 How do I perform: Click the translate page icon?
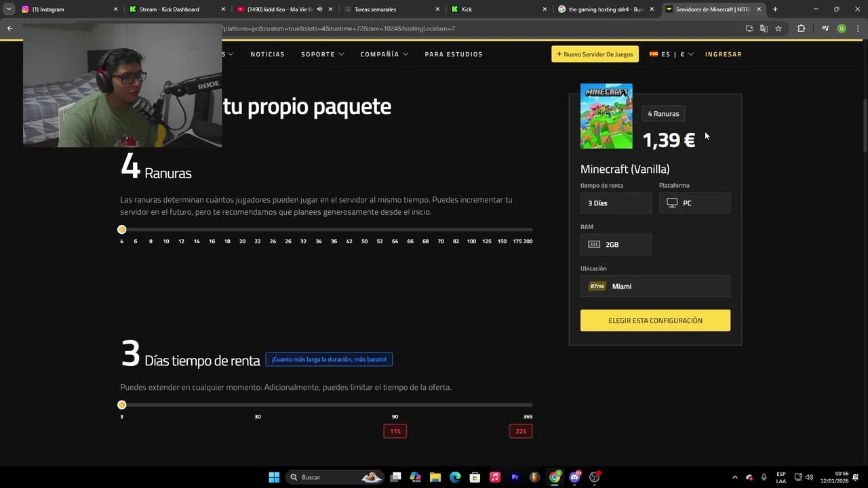(764, 28)
